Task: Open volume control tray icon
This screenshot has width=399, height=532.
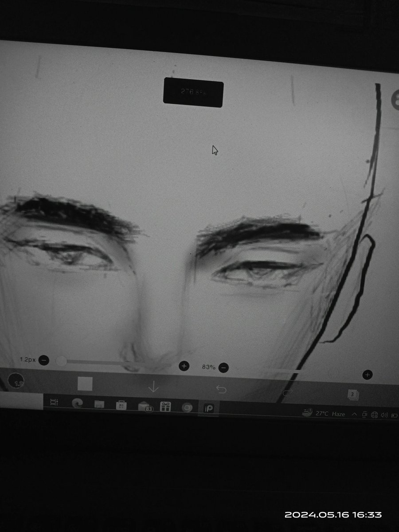Action: (x=383, y=415)
